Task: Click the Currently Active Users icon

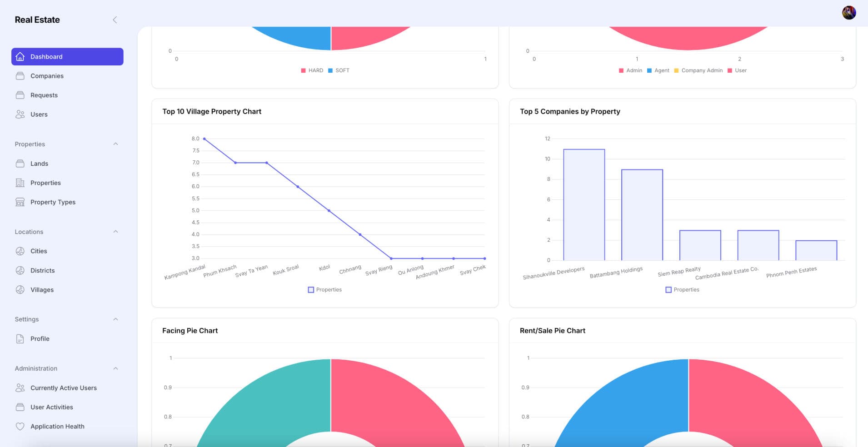Action: (x=20, y=388)
